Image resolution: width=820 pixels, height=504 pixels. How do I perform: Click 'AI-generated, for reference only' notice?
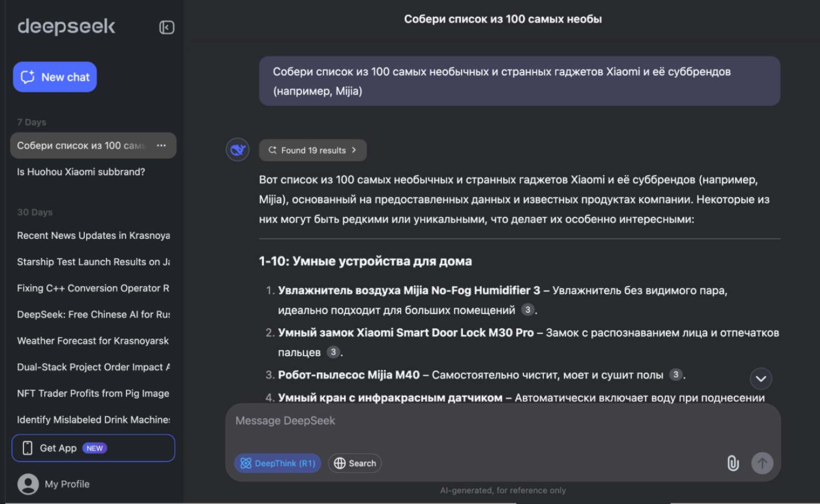coord(503,491)
